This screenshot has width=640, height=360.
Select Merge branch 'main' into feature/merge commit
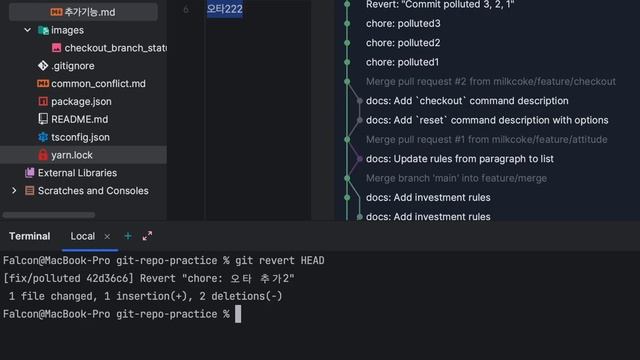[x=456, y=178]
